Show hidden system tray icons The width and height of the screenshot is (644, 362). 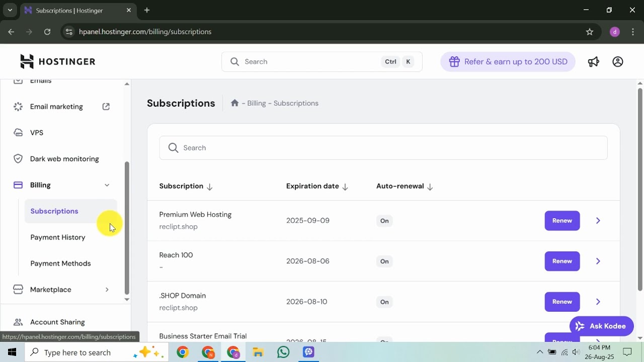tap(540, 352)
